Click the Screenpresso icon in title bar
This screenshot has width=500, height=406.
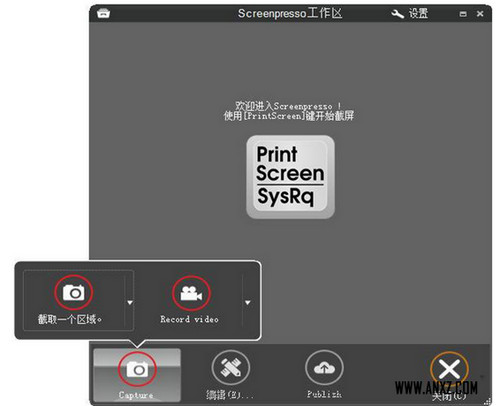pyautogui.click(x=103, y=14)
